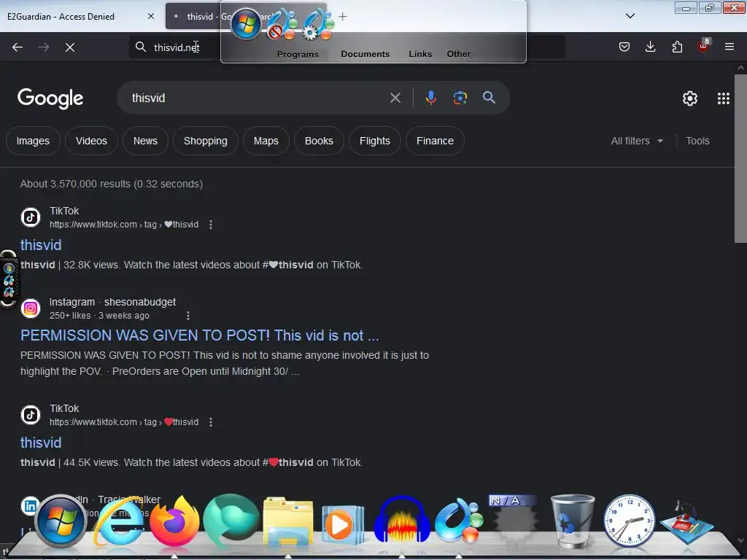The image size is (747, 560).
Task: Open options for first TikTok result
Action: (x=211, y=225)
